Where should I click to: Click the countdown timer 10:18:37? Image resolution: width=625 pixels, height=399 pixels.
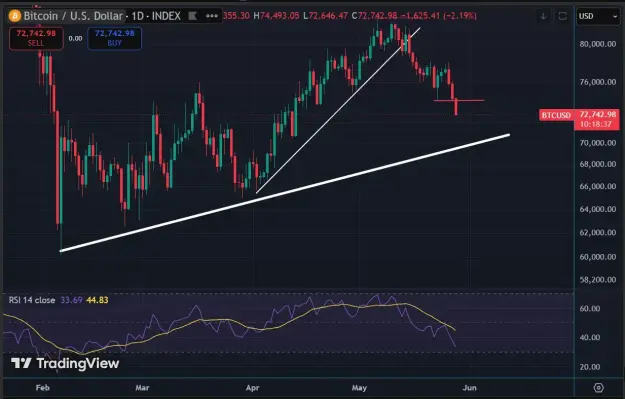click(596, 124)
